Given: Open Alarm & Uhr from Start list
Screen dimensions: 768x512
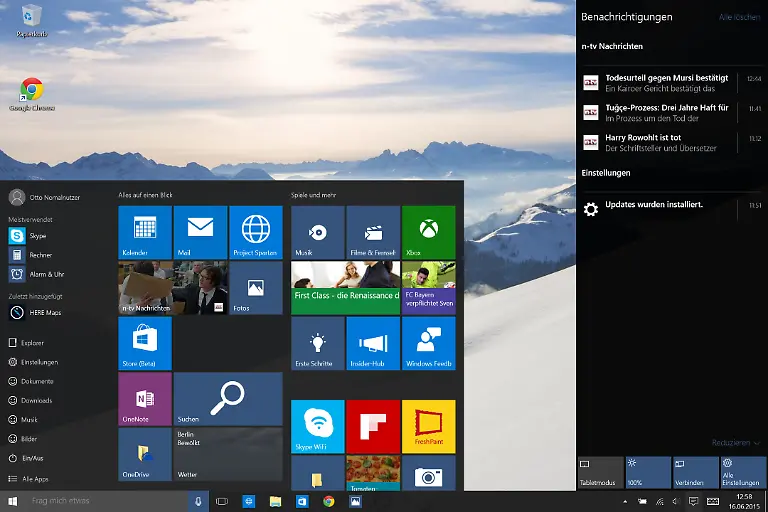Looking at the screenshot, I should (36, 274).
